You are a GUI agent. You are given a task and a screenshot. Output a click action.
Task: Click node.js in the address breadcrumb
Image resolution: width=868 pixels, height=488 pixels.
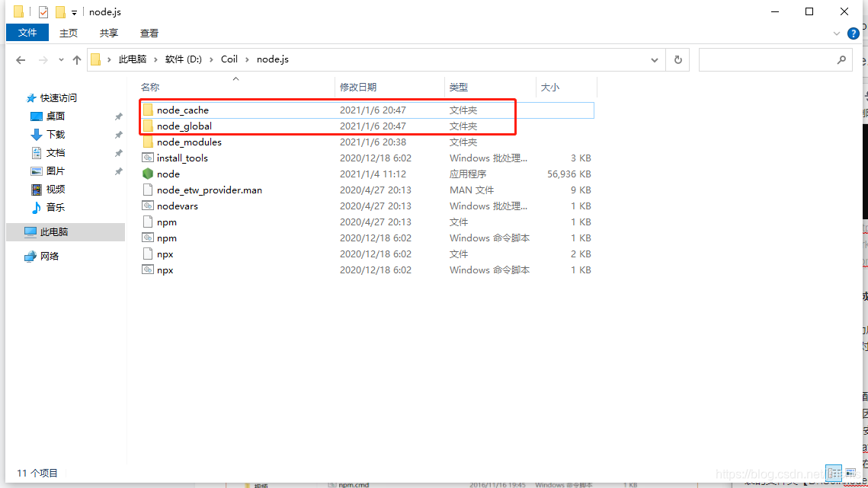[x=272, y=59]
